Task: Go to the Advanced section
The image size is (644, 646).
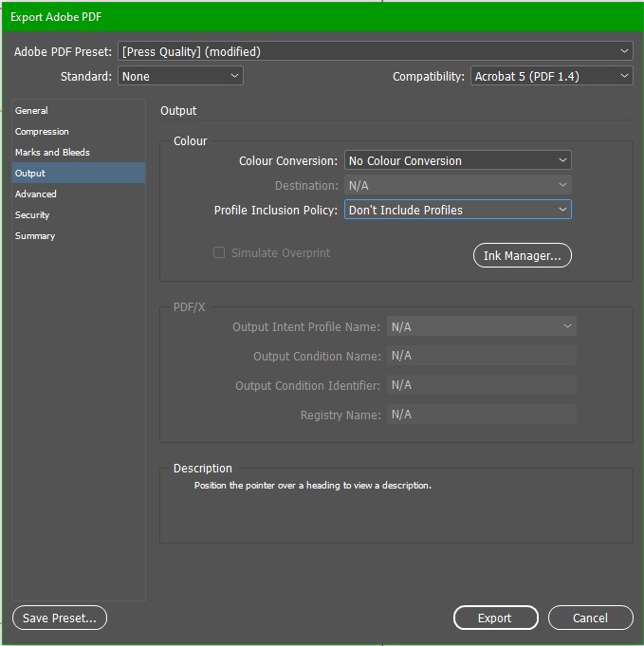Action: tap(79, 194)
